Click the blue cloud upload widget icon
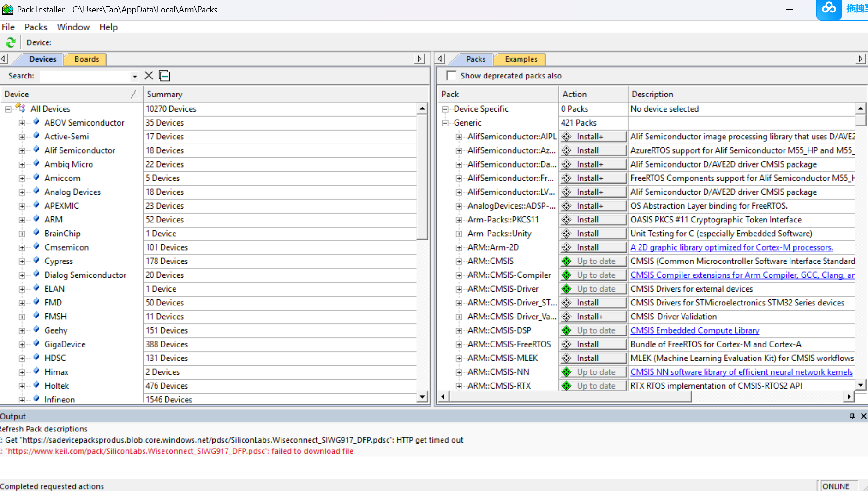Image resolution: width=868 pixels, height=491 pixels. pos(829,8)
